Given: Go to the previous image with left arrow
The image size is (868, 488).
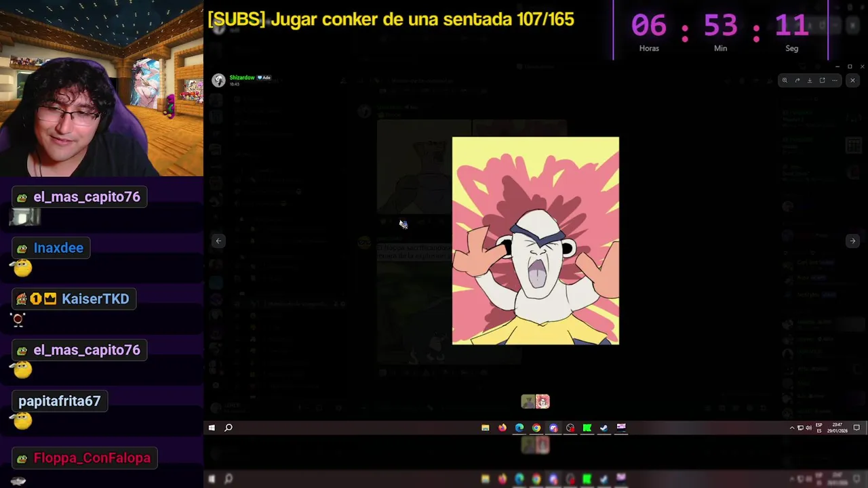Looking at the screenshot, I should [x=218, y=241].
